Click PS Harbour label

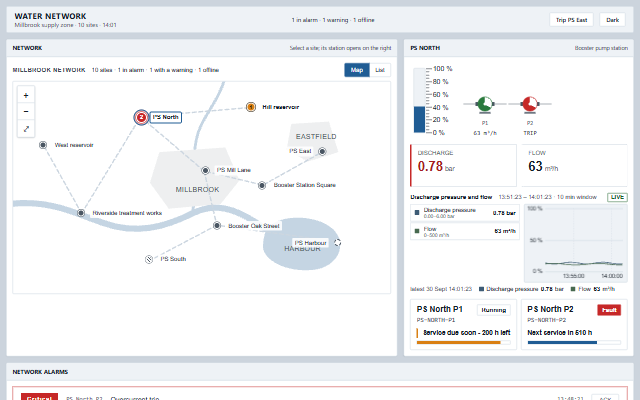pyautogui.click(x=310, y=243)
